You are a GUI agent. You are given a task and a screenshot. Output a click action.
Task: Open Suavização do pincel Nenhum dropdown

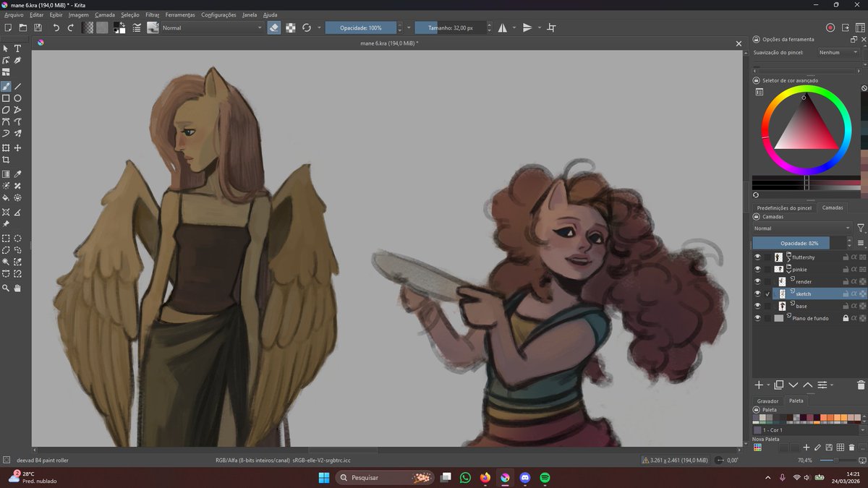(838, 53)
